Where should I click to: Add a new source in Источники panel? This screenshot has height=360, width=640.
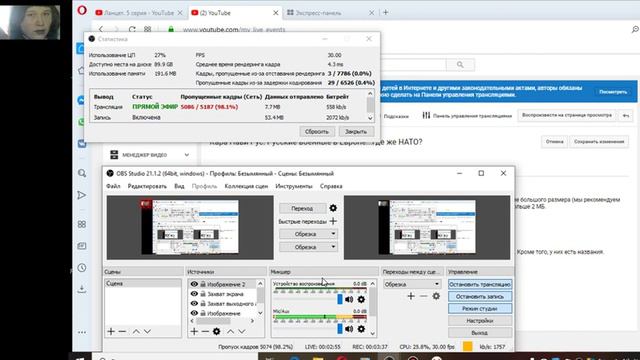coord(194,331)
